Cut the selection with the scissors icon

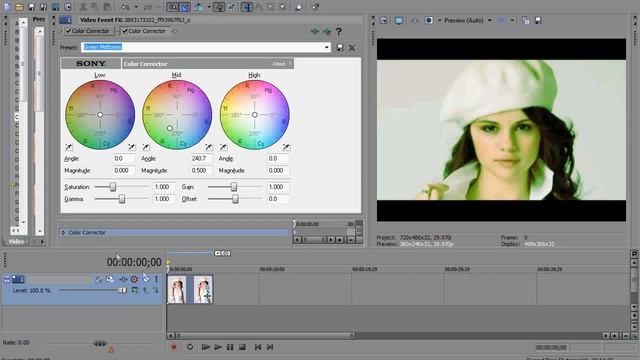point(83,7)
